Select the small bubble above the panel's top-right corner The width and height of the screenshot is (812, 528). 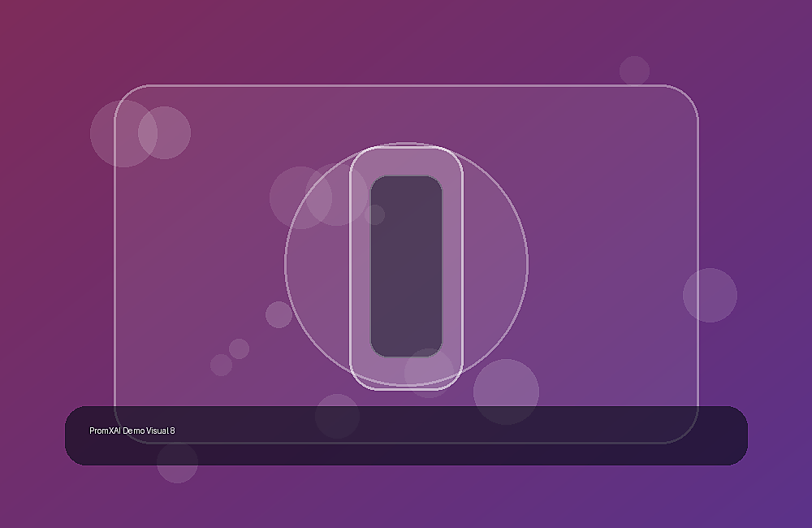pos(634,71)
